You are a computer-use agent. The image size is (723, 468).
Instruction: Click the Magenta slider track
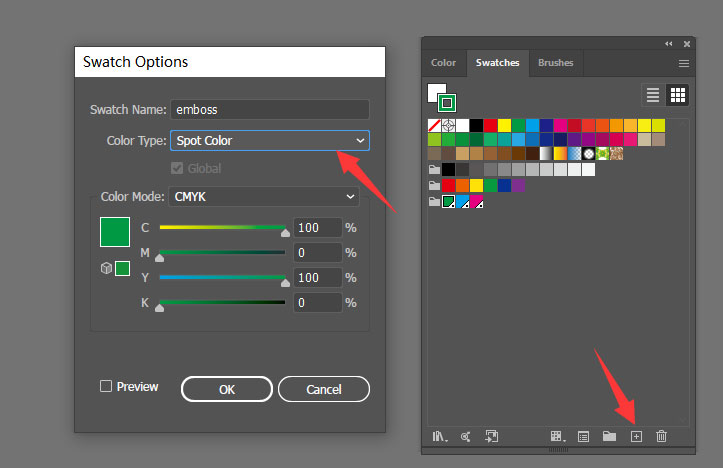pyautogui.click(x=222, y=252)
